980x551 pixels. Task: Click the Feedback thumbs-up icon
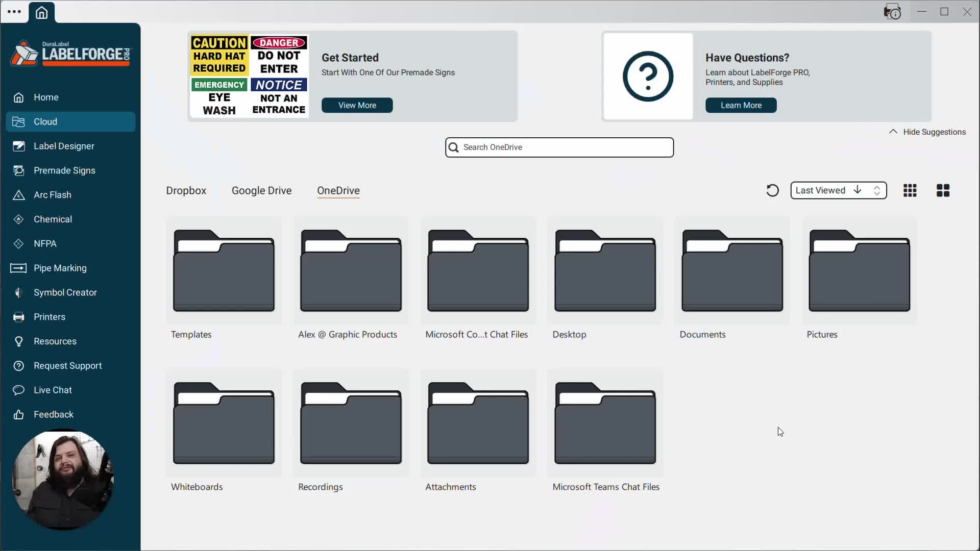click(19, 415)
